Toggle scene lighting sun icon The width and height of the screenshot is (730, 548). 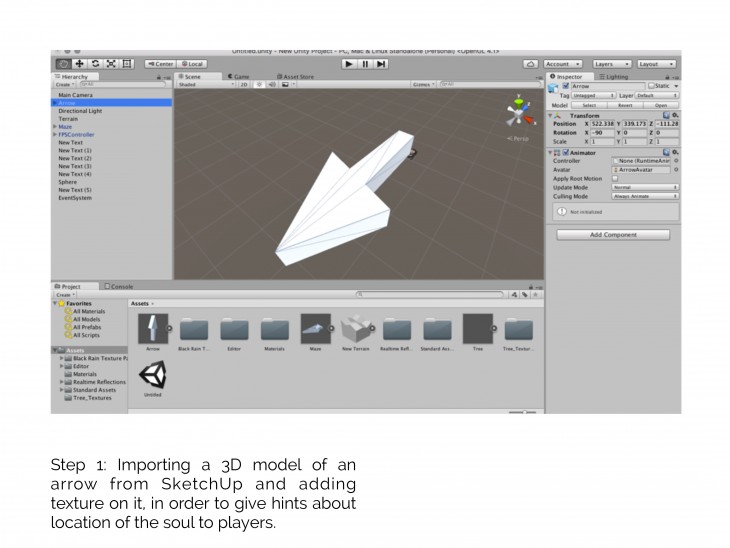pyautogui.click(x=259, y=85)
